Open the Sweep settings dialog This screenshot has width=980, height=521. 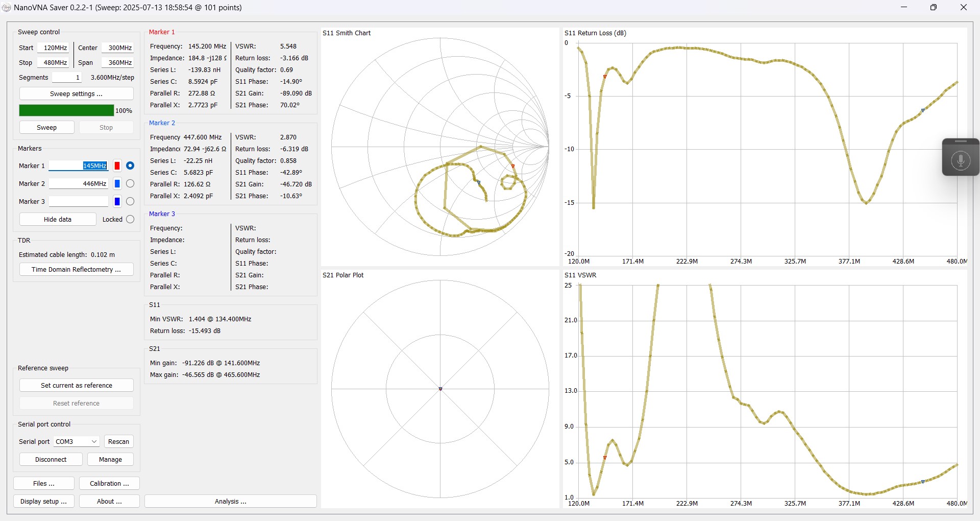pyautogui.click(x=76, y=93)
